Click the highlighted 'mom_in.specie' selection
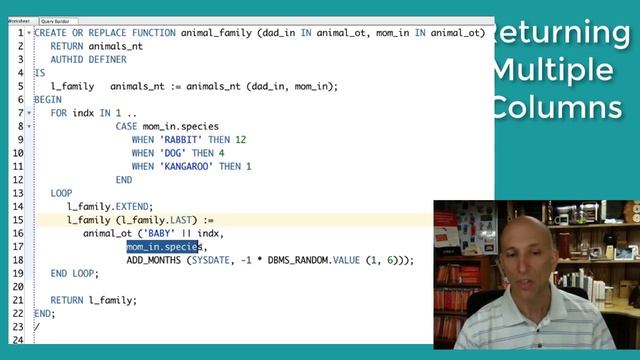This screenshot has height=360, width=640. [162, 247]
